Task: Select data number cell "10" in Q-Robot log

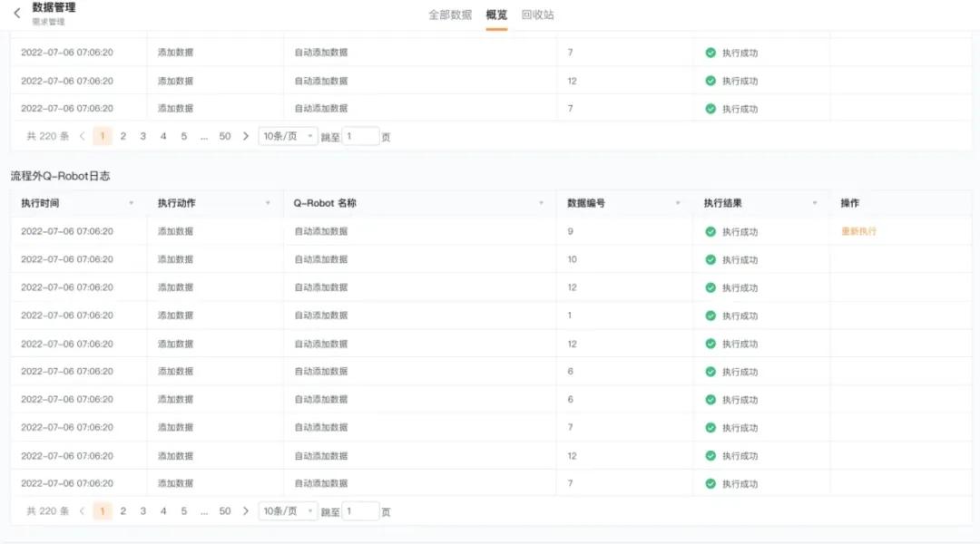Action: (572, 259)
